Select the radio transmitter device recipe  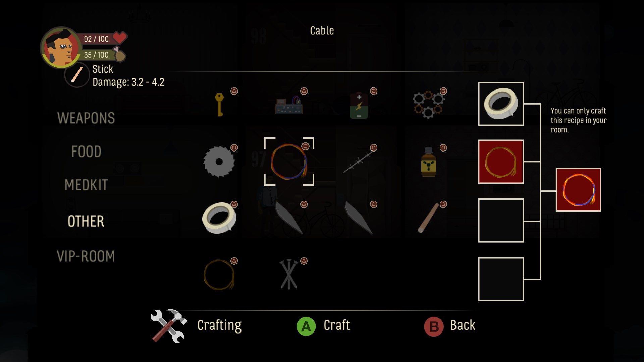click(x=289, y=105)
